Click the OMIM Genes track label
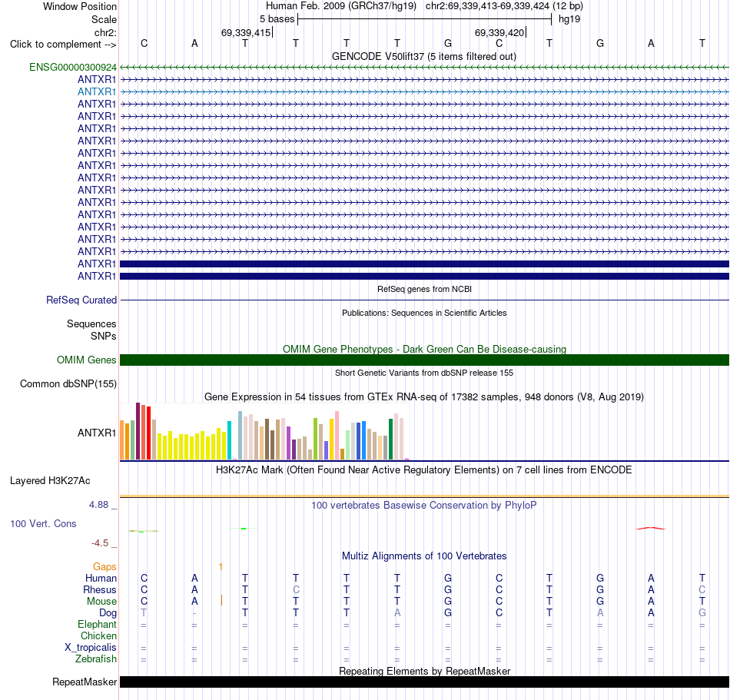This screenshot has width=730, height=700. (x=86, y=360)
